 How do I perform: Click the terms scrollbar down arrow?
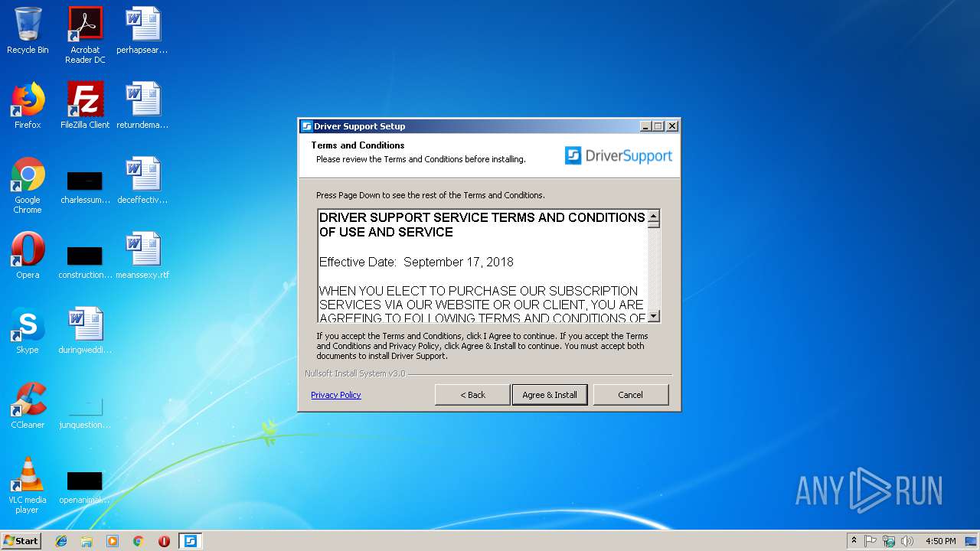(x=653, y=316)
